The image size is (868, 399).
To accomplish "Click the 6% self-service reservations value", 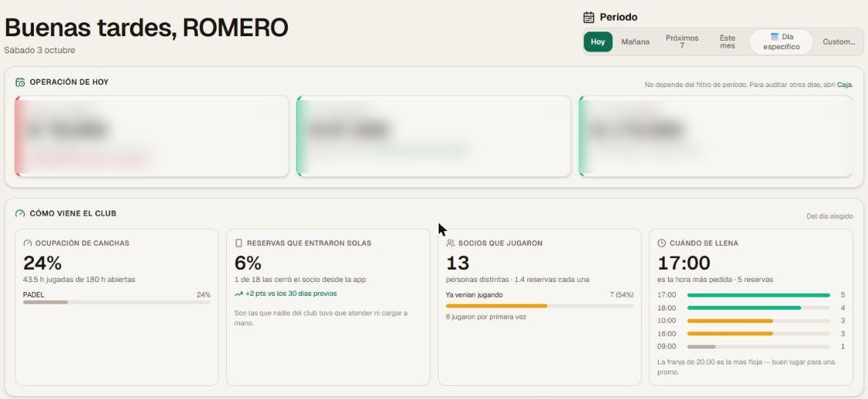I will pos(248,263).
